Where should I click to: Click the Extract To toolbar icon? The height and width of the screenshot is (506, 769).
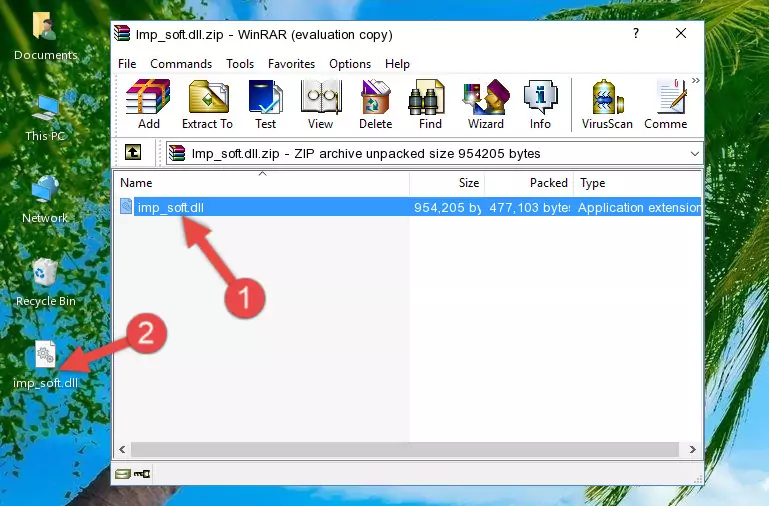click(x=207, y=104)
